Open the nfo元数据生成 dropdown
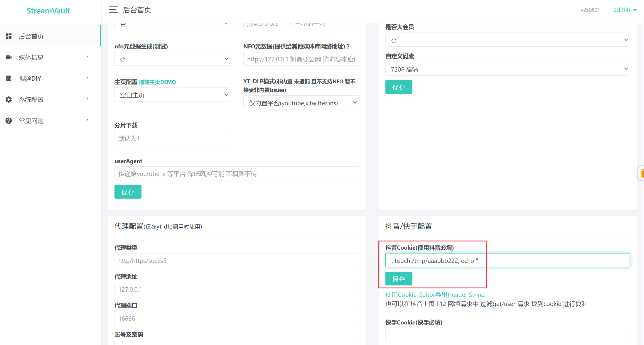This screenshot has width=644, height=345. click(x=172, y=59)
